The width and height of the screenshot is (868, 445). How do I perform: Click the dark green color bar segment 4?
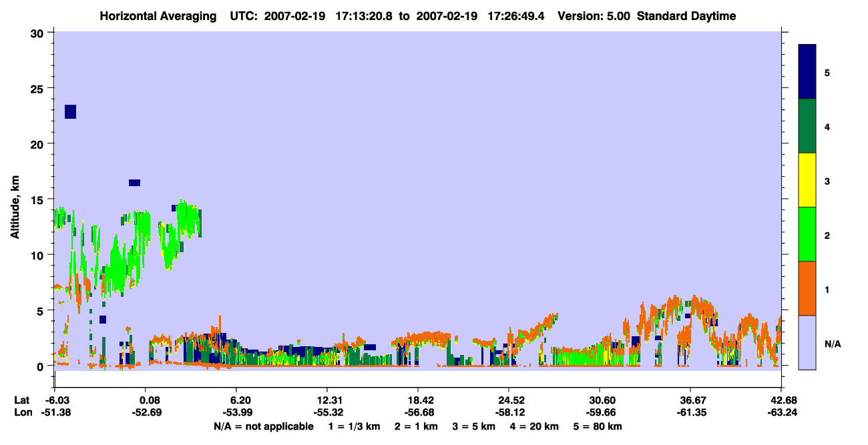(807, 126)
